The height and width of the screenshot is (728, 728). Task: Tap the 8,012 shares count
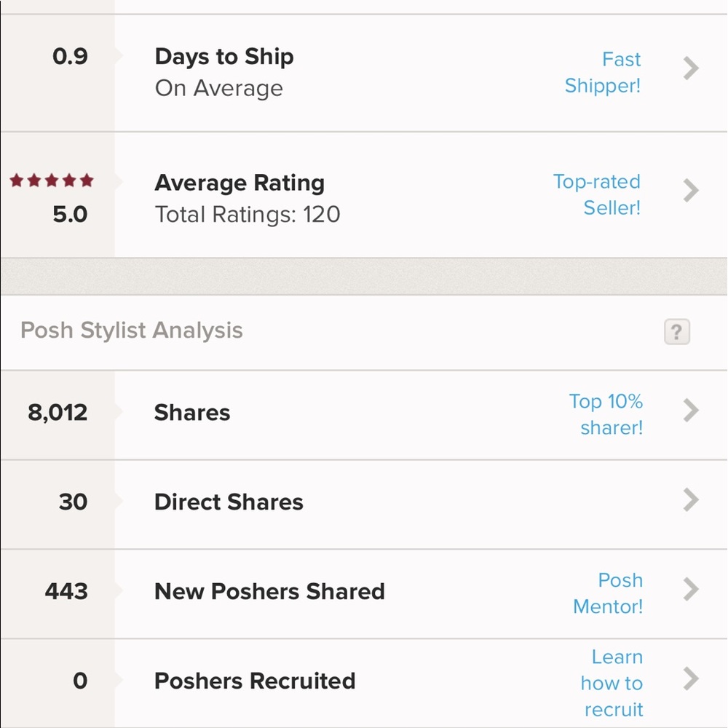pos(58,413)
